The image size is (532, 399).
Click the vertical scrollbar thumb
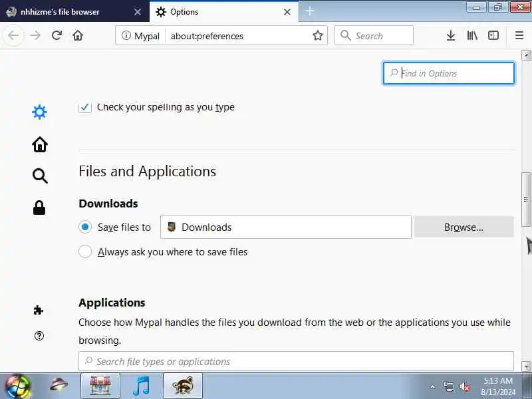click(526, 199)
